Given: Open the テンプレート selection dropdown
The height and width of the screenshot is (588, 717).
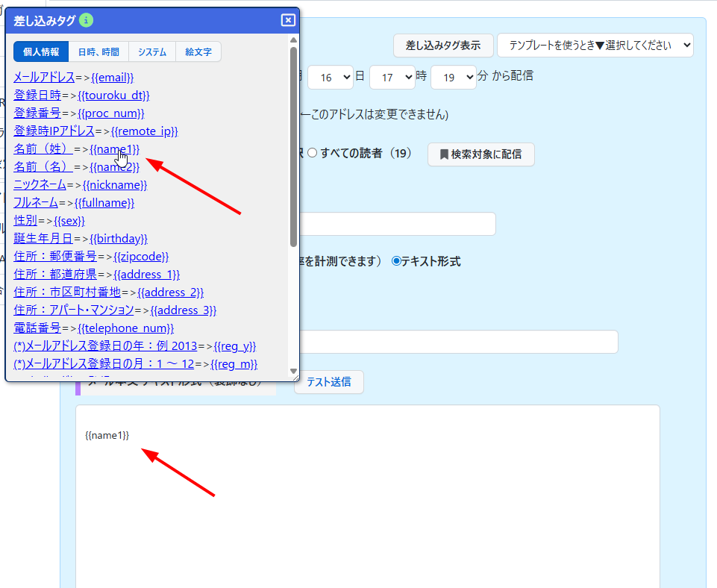Looking at the screenshot, I should 595,45.
